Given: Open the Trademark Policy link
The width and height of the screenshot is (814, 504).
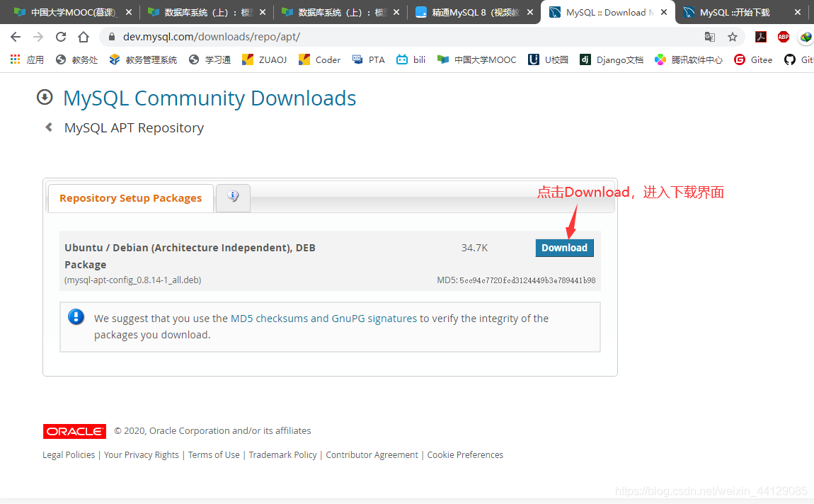Looking at the screenshot, I should [x=282, y=454].
